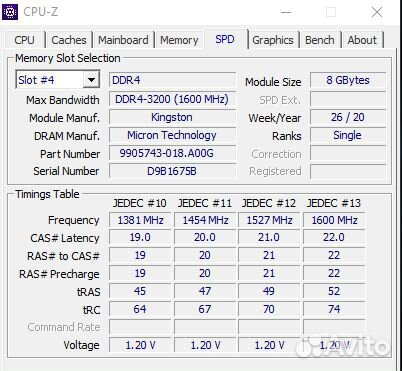
Task: Click the Single ranks value
Action: pyautogui.click(x=348, y=135)
